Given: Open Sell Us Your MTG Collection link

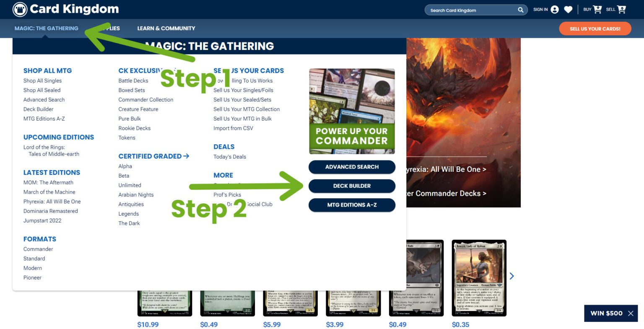Looking at the screenshot, I should [x=247, y=109].
